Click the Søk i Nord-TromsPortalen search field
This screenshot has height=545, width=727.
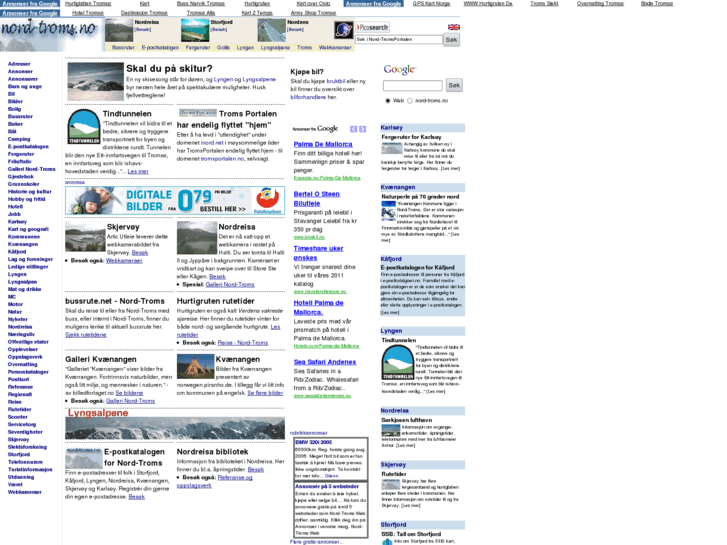(x=399, y=39)
